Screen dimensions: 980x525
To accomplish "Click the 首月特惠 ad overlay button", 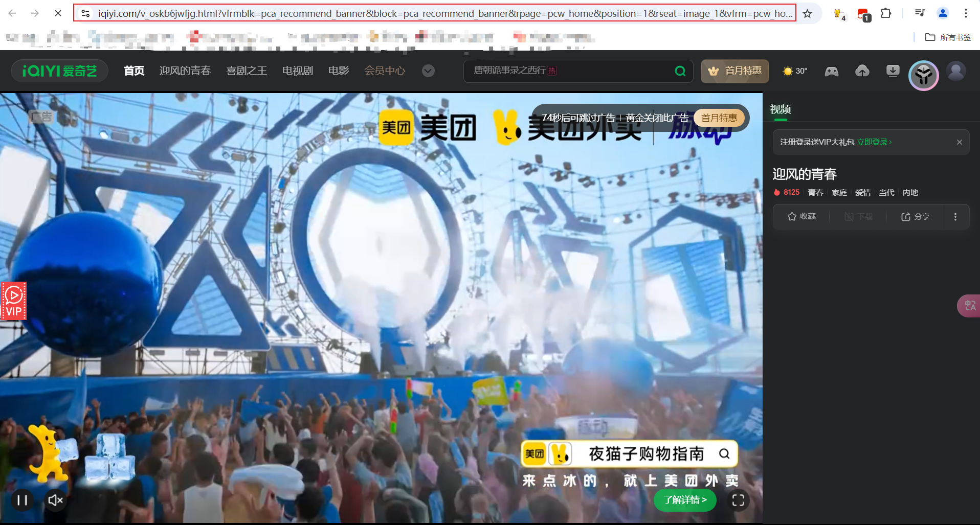I will coord(719,118).
